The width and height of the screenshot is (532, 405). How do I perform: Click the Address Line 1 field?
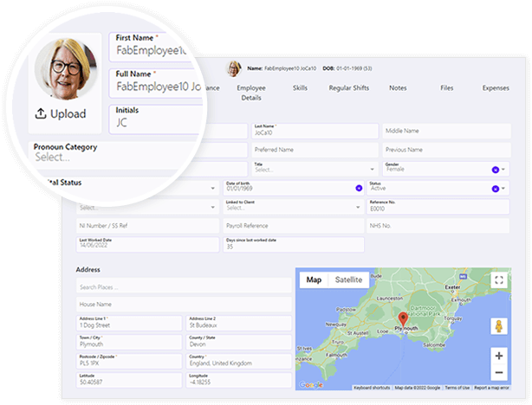click(x=129, y=324)
